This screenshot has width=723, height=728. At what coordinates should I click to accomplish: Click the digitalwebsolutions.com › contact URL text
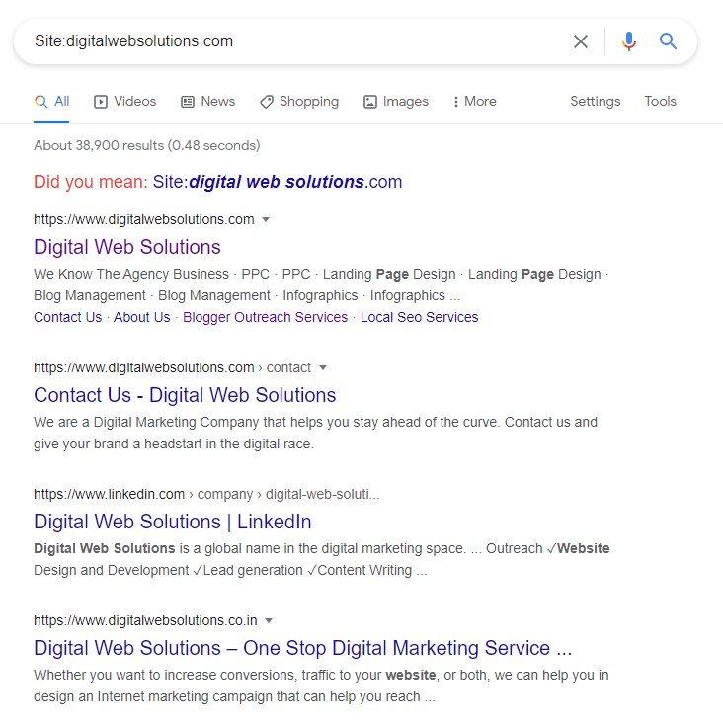coord(172,367)
